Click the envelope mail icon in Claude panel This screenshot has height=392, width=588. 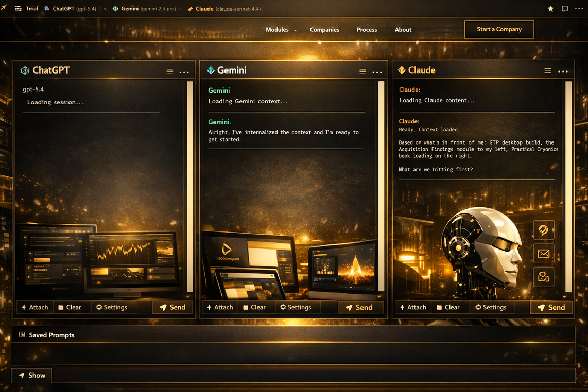pyautogui.click(x=544, y=254)
